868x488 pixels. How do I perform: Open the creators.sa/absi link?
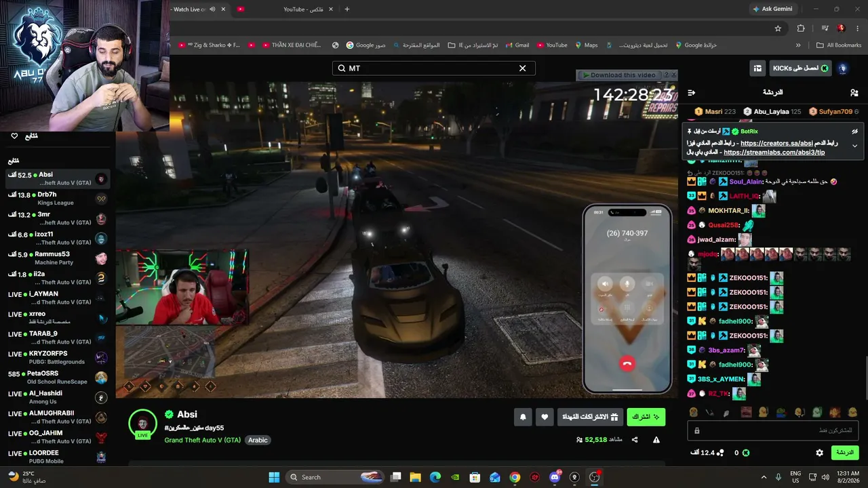tap(776, 143)
